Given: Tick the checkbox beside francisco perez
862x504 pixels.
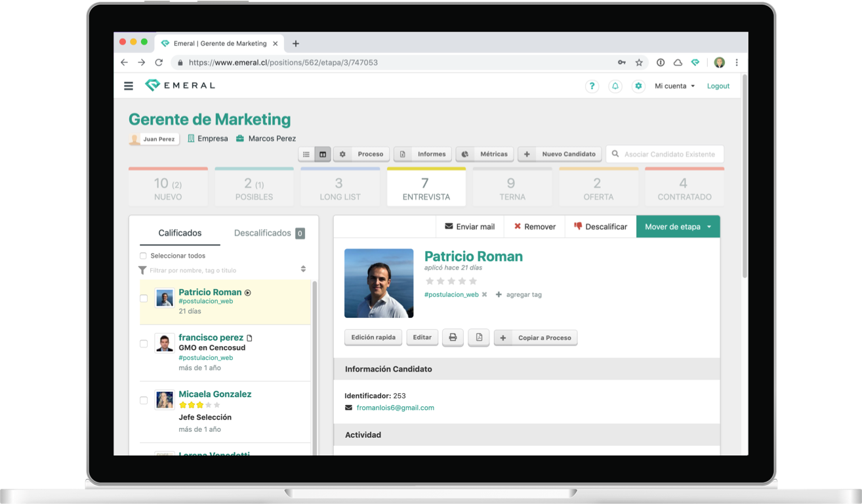Looking at the screenshot, I should click(144, 343).
